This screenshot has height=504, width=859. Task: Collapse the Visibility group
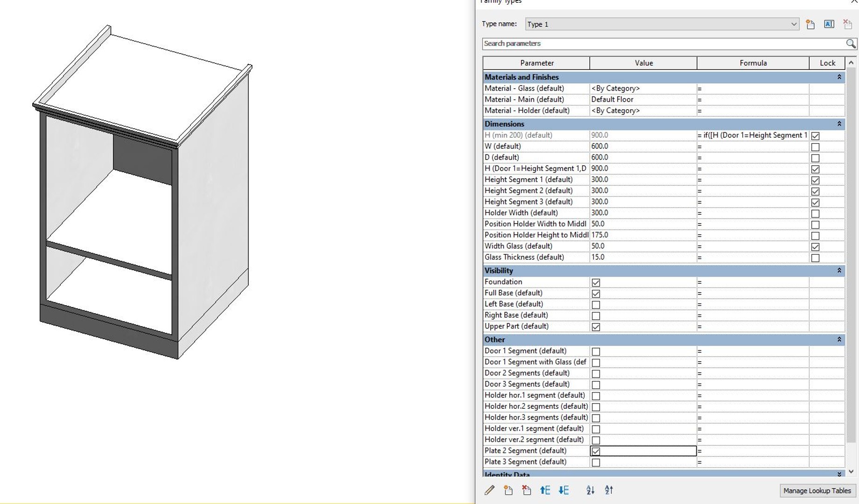tap(839, 270)
